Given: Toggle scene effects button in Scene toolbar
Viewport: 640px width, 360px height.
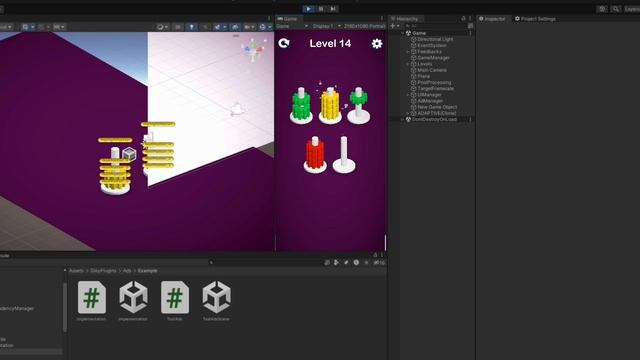Looking at the screenshot, I should tap(217, 27).
